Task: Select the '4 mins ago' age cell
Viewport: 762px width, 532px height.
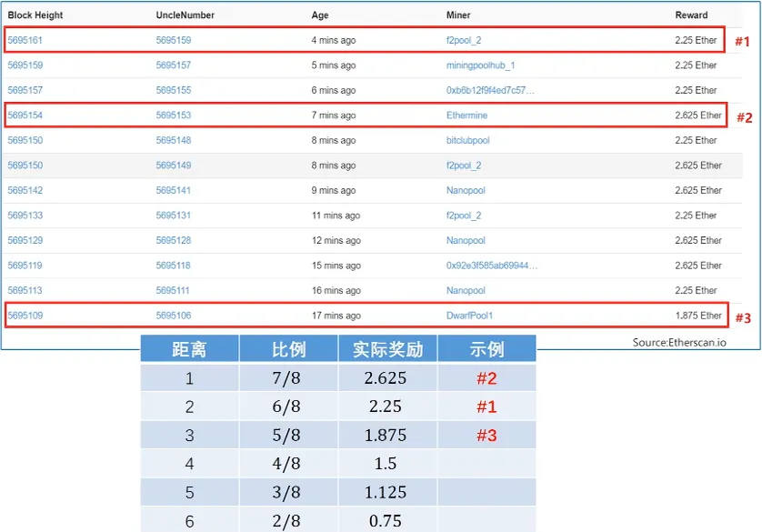Action: click(334, 40)
